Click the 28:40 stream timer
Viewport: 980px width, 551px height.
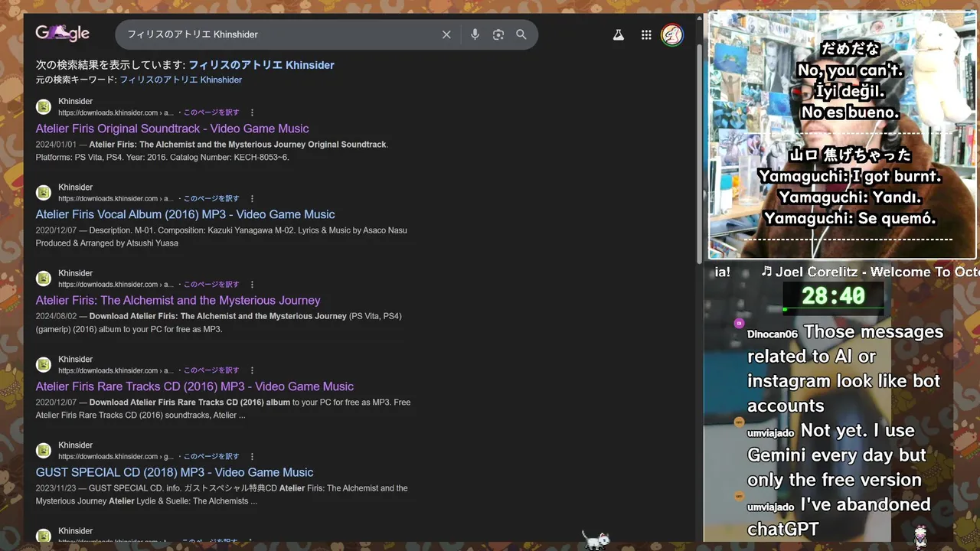tap(833, 296)
